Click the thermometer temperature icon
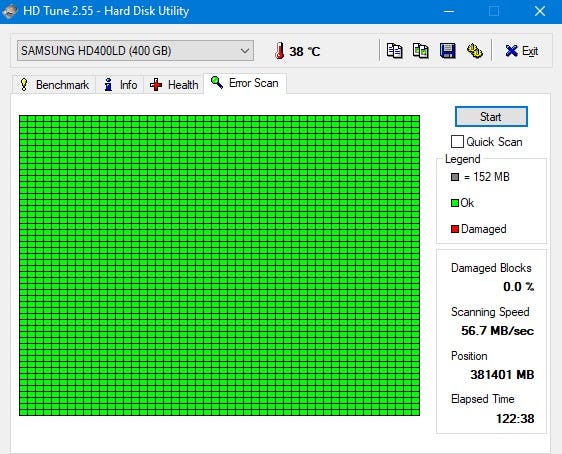The image size is (562, 454). tap(280, 51)
